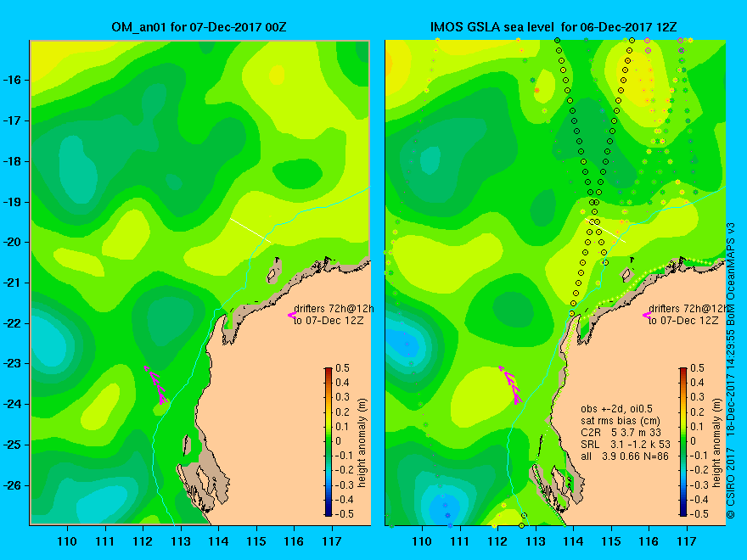Image resolution: width=747 pixels, height=560 pixels.
Task: Click the 'C2R 5 3.7 m 33' statistics row
Action: pos(621,433)
